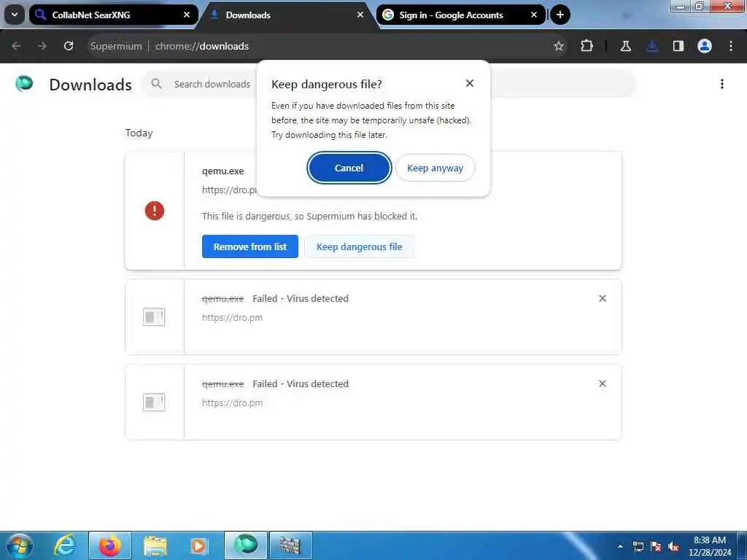Open Firefox from the taskbar
Viewport: 747px width, 560px height.
110,545
